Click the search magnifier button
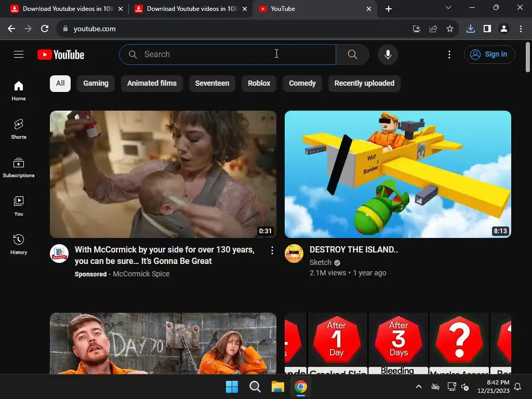Image resolution: width=532 pixels, height=399 pixels. coord(353,54)
